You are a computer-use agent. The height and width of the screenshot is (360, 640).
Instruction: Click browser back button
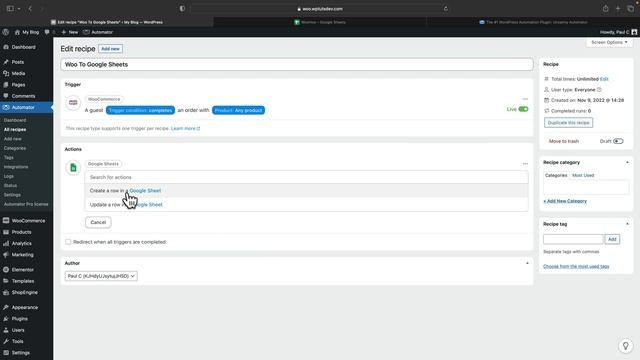[x=30, y=9]
